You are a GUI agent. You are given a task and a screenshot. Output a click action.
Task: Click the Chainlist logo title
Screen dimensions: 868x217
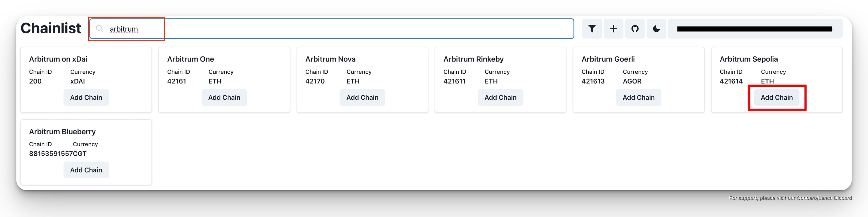coord(51,28)
